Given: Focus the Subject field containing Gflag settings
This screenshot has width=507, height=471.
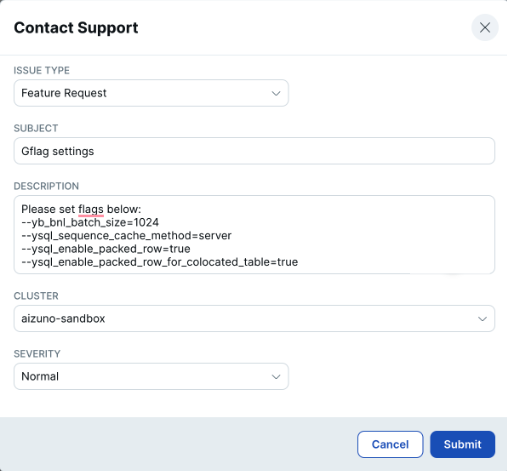Looking at the screenshot, I should point(254,151).
